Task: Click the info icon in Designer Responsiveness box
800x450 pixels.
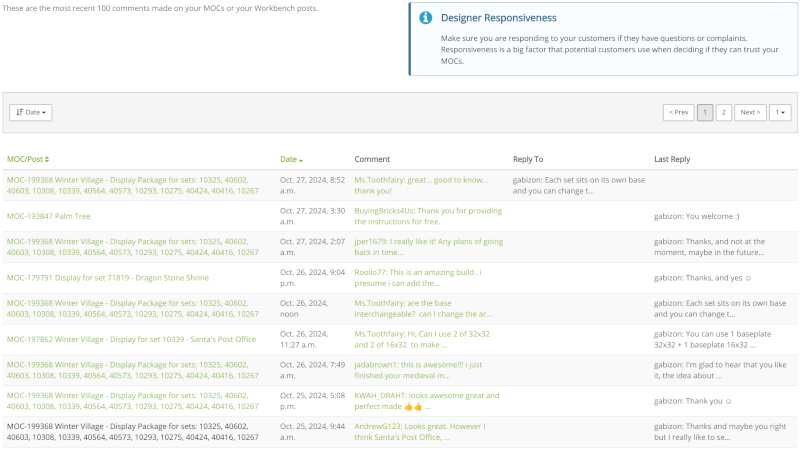Action: click(x=426, y=18)
